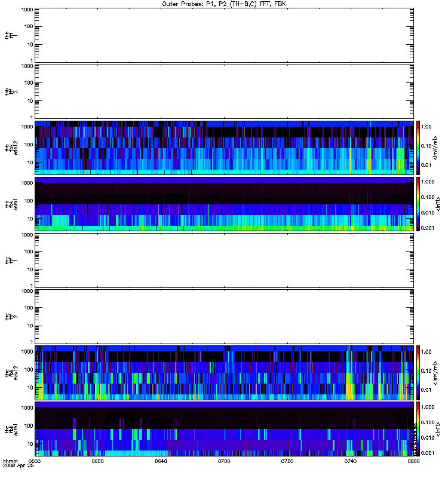448x478 pixels.
Task: Click the thb fbk scm1 spectrogram panel
Action: pos(224,204)
